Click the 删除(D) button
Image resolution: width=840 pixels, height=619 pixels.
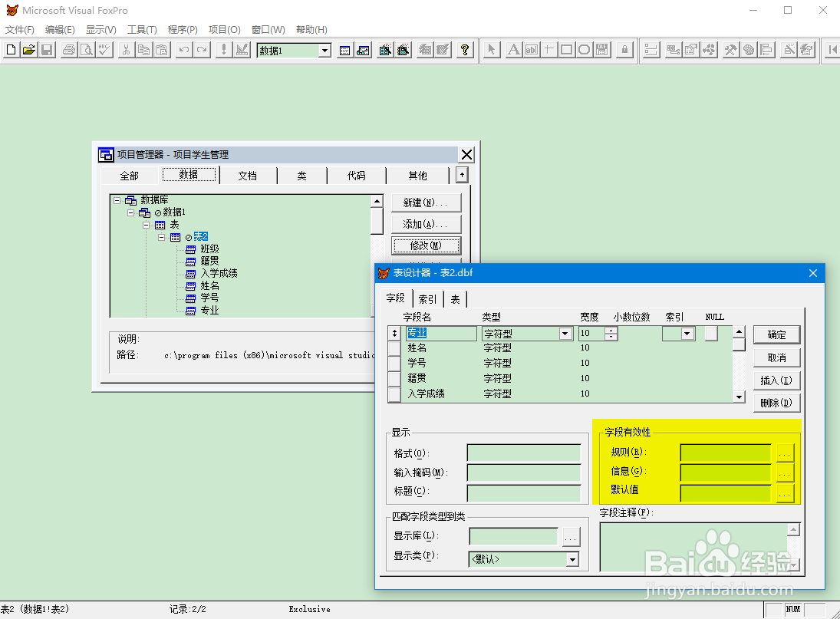coord(777,403)
